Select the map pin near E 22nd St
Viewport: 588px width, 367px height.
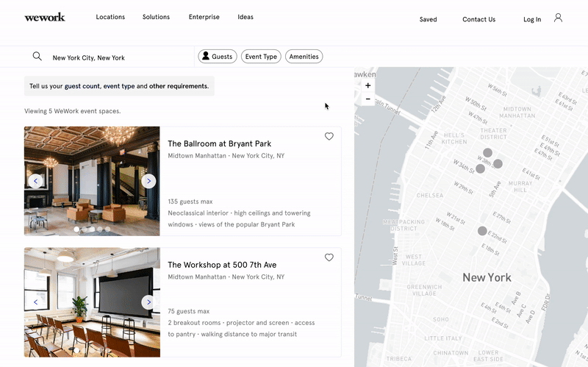(482, 231)
